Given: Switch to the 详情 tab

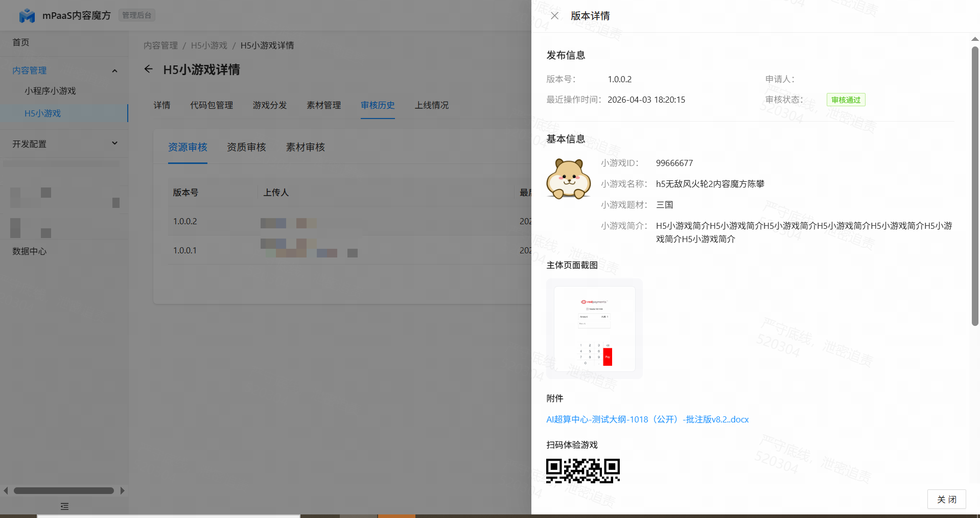Looking at the screenshot, I should [x=162, y=105].
